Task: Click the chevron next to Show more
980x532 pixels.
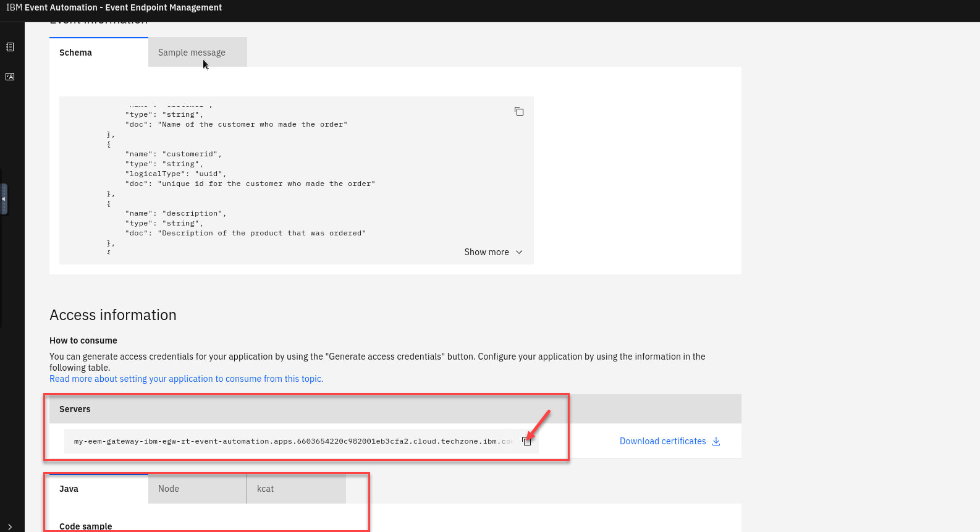Action: [x=519, y=252]
